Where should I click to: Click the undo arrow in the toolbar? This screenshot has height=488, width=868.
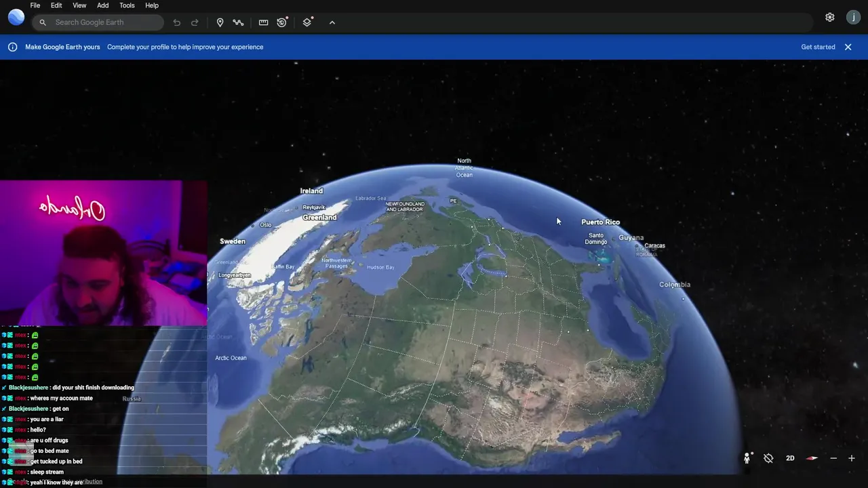click(x=177, y=22)
